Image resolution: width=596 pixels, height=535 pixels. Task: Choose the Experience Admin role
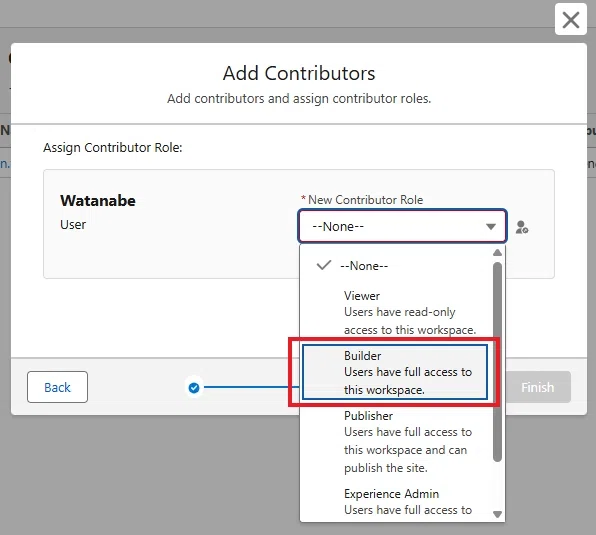tap(396, 502)
